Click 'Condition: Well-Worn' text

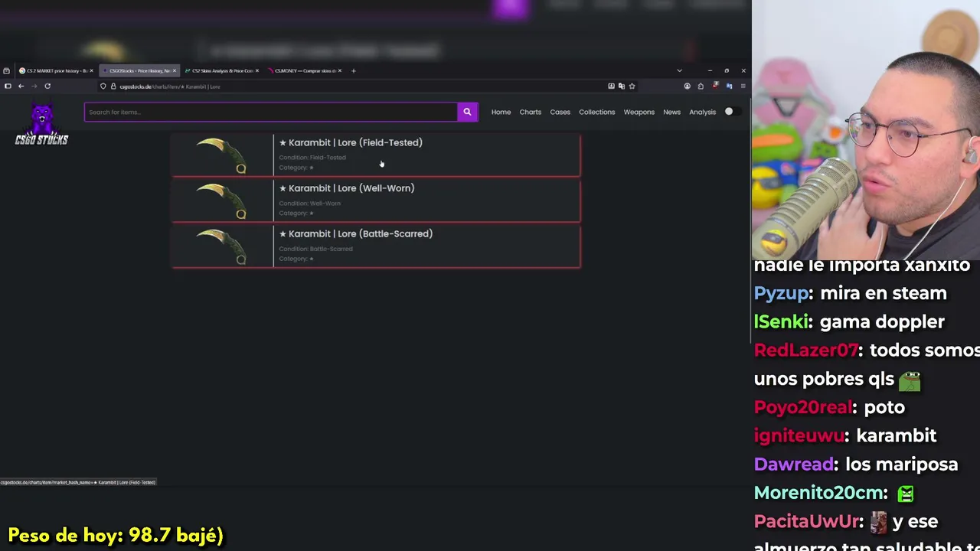[309, 204]
